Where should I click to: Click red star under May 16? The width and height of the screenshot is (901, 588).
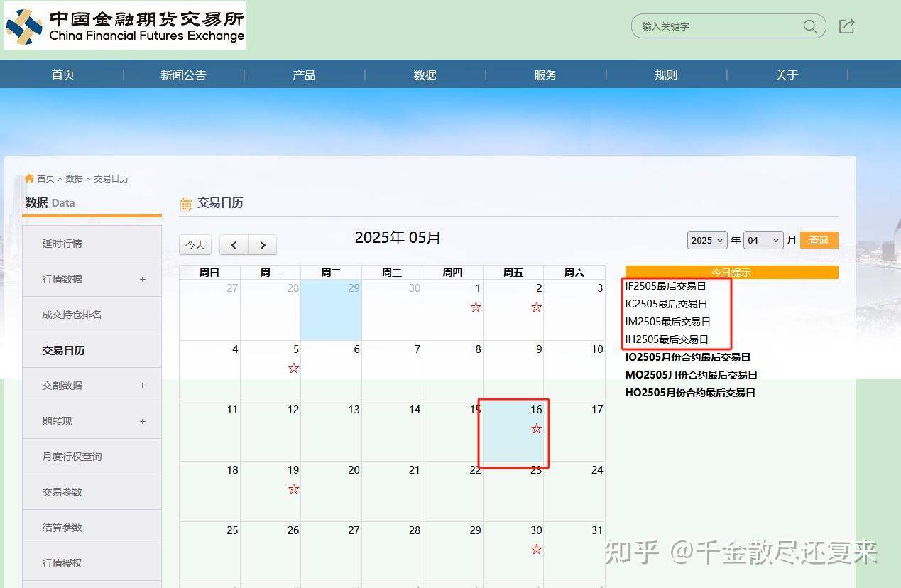point(537,428)
